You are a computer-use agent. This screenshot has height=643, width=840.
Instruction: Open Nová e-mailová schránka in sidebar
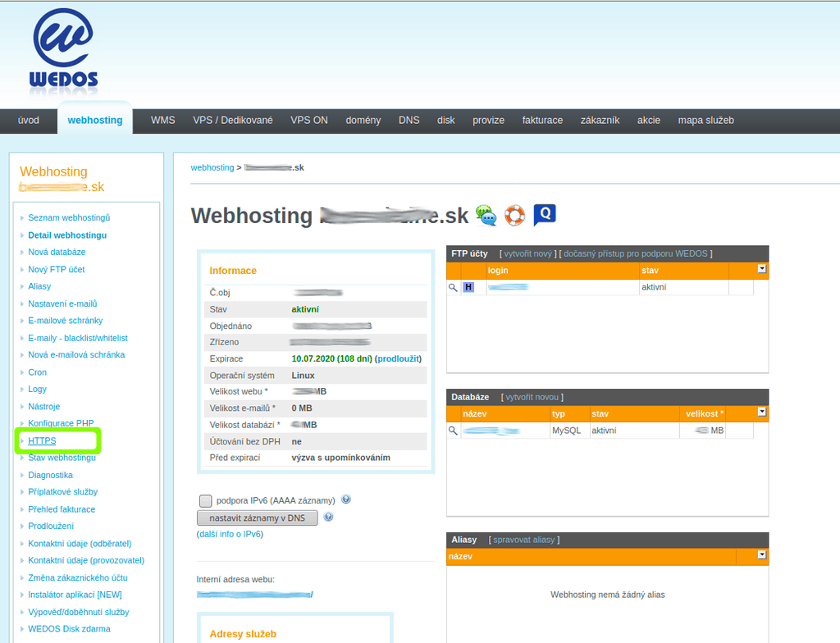[x=76, y=355]
